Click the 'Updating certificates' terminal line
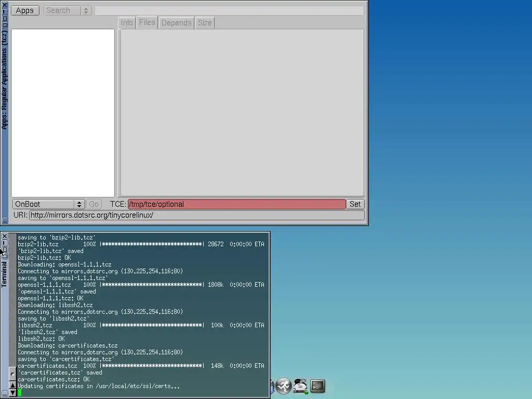The height and width of the screenshot is (399, 532). click(x=99, y=386)
